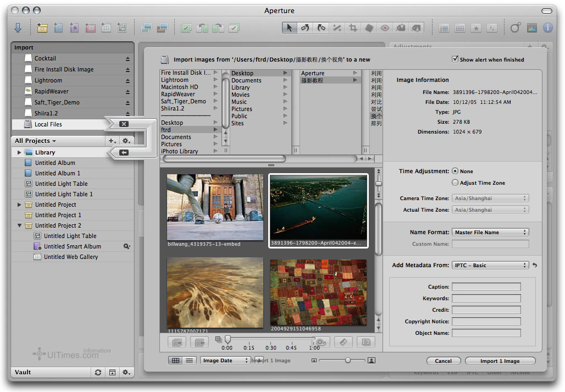Click the add plus button in Projects header
The width and height of the screenshot is (565, 392).
(x=112, y=141)
